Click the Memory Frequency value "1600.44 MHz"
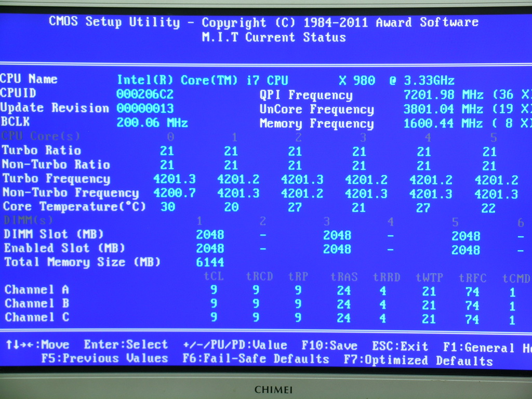 point(443,123)
